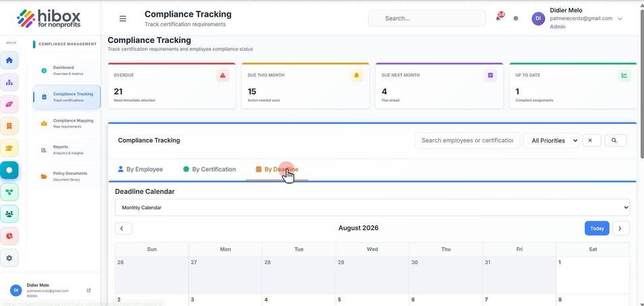
Task: Click the hibox for nonprofits logo
Action: [49, 18]
